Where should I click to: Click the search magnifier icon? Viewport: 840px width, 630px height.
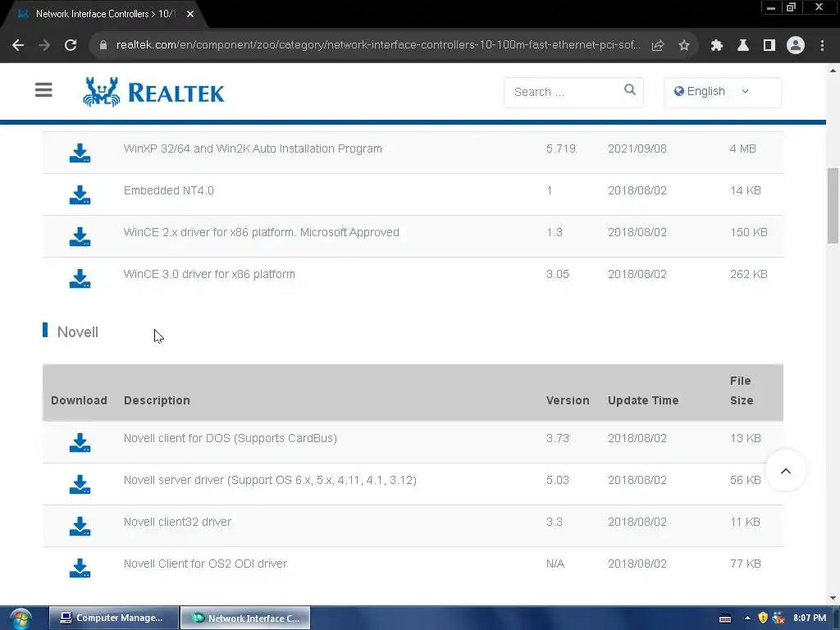click(630, 90)
